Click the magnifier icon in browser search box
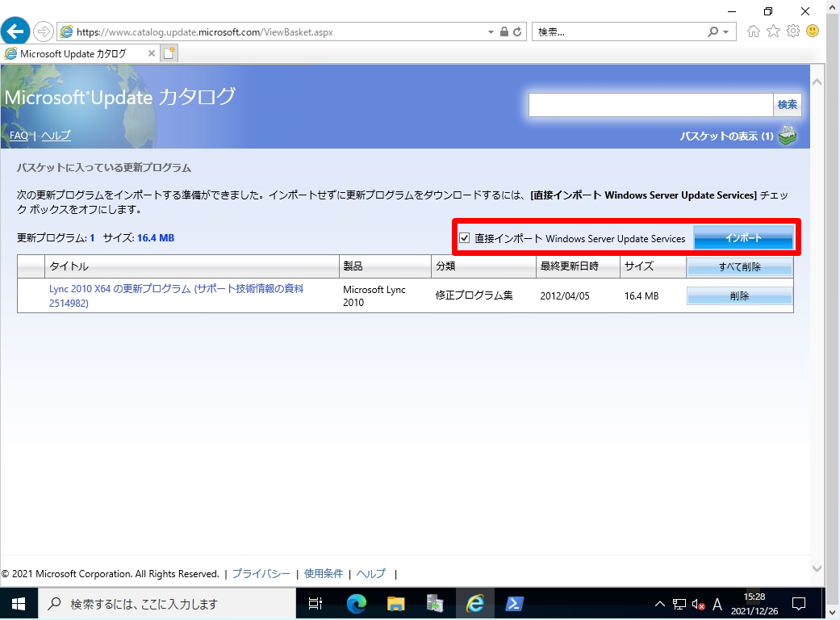This screenshot has height=620, width=840. tap(713, 32)
